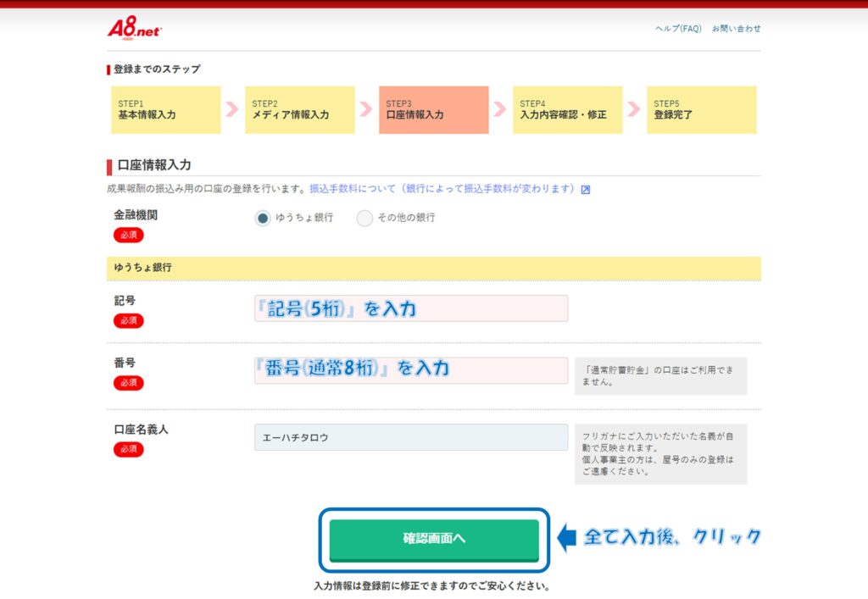Click the pink chevron between STEP3 and STEP4

pos(500,109)
